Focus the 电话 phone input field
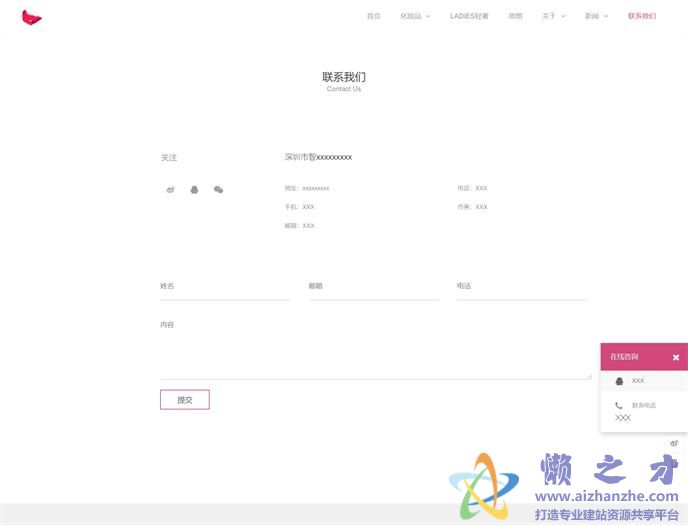The image size is (688, 525). [522, 288]
